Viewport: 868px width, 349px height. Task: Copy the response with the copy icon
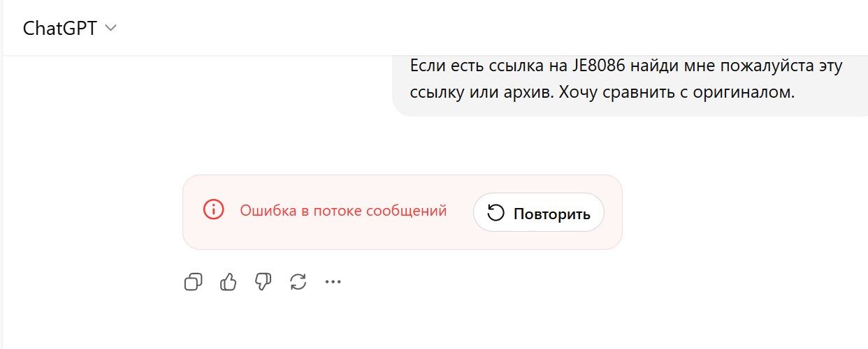pos(194,282)
